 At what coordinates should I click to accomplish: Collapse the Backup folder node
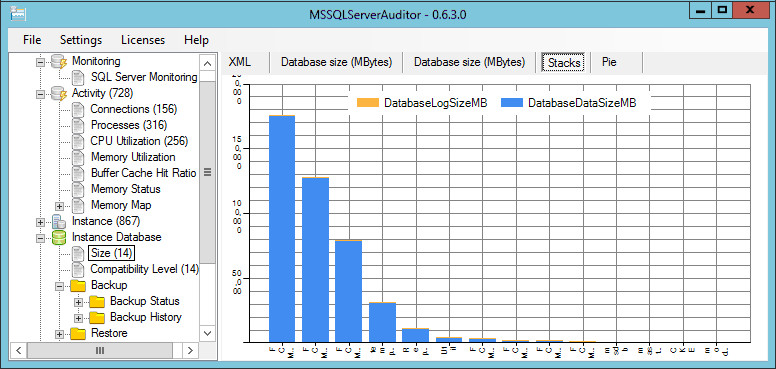click(59, 286)
